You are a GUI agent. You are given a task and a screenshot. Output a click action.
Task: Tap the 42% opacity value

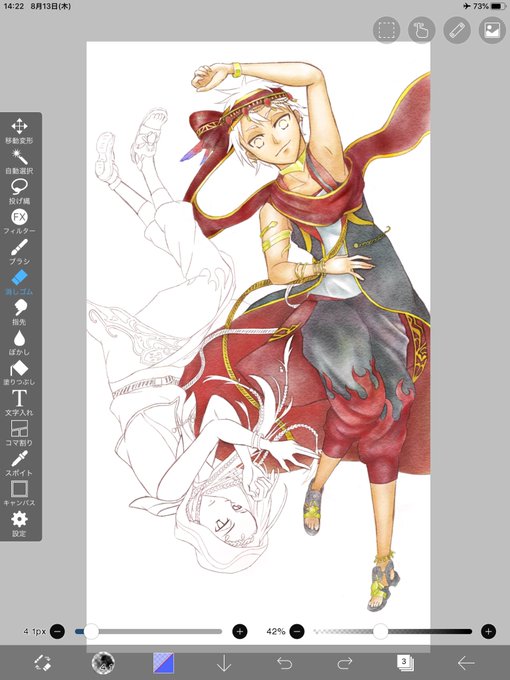(276, 631)
